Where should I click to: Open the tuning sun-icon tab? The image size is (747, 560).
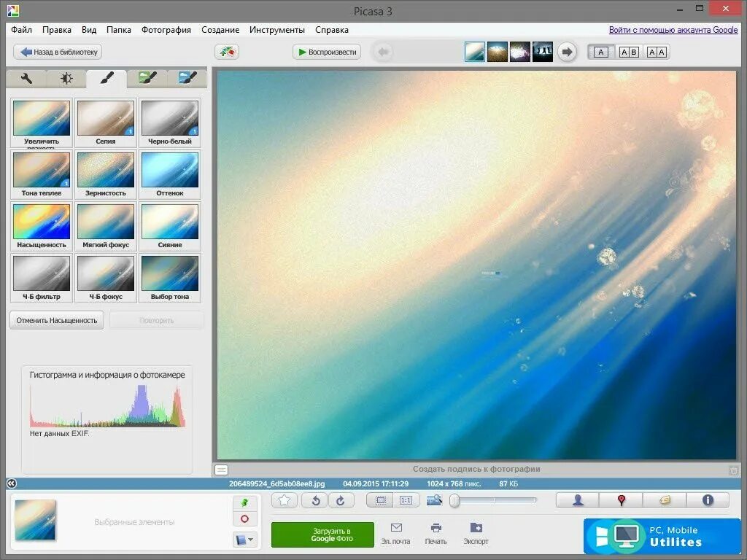66,79
